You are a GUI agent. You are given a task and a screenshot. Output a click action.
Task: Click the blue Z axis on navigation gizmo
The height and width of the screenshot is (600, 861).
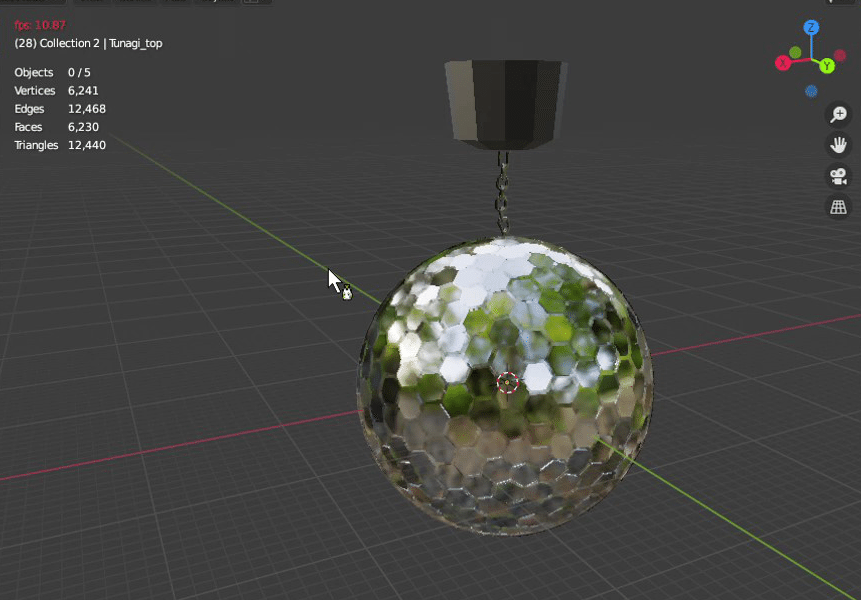tap(811, 27)
